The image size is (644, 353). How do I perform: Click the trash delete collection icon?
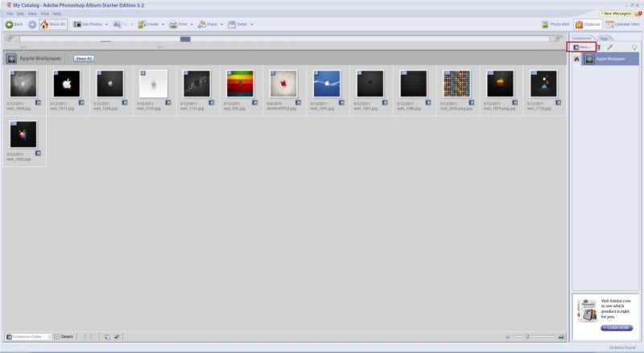coord(598,47)
